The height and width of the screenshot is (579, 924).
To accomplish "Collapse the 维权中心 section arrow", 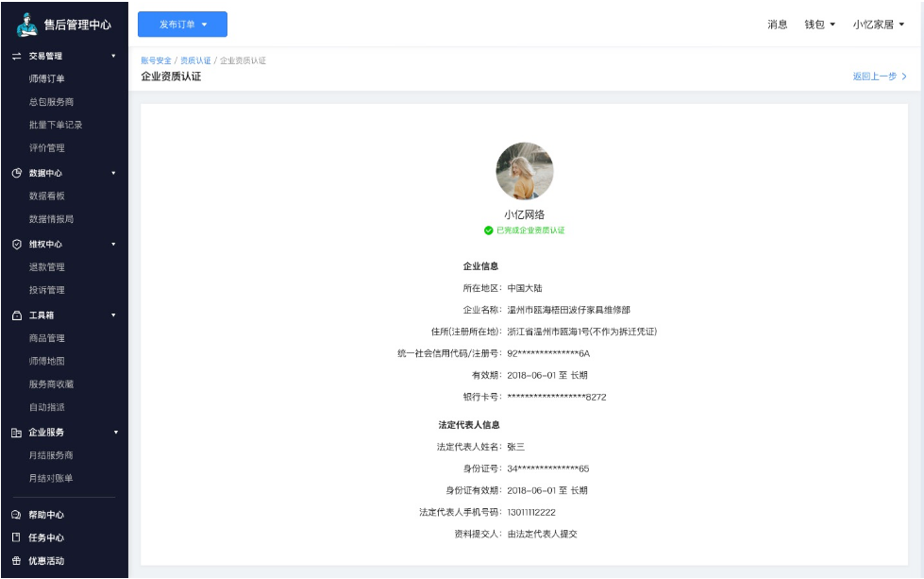I will coord(114,244).
